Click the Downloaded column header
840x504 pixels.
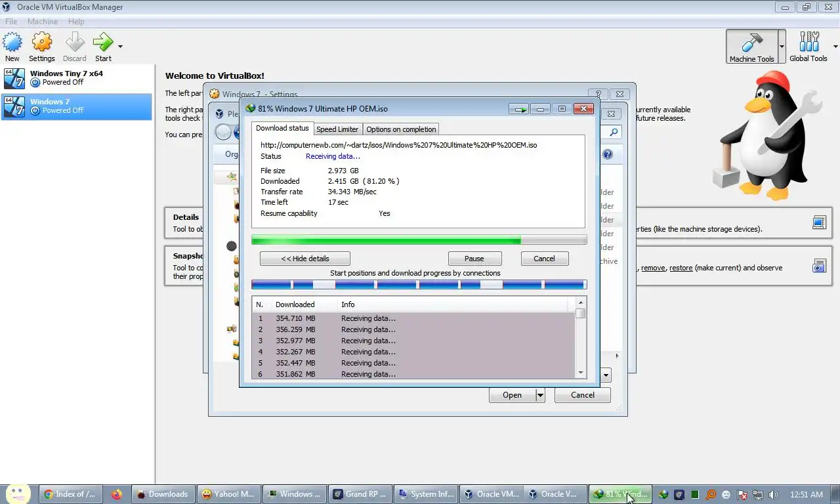[x=304, y=304]
